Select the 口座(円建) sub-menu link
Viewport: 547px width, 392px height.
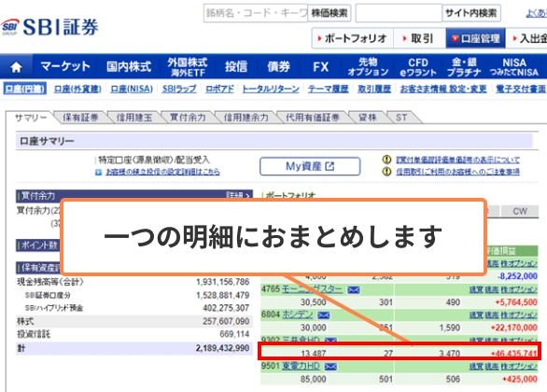25,89
